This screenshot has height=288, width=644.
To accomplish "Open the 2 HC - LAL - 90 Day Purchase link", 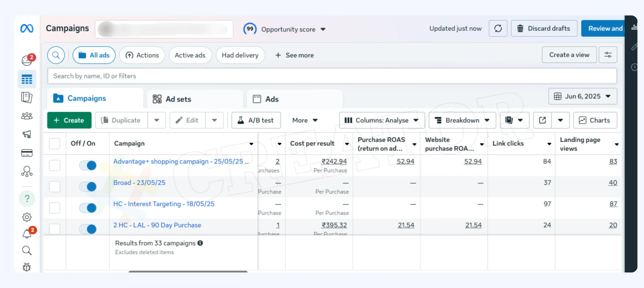I will coord(157,225).
